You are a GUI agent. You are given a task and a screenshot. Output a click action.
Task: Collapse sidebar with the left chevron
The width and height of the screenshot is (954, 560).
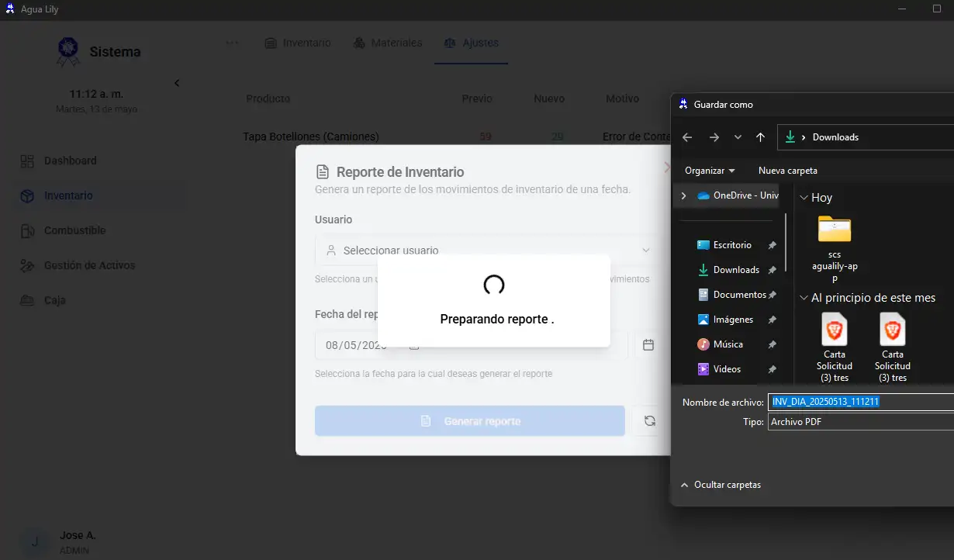177,83
